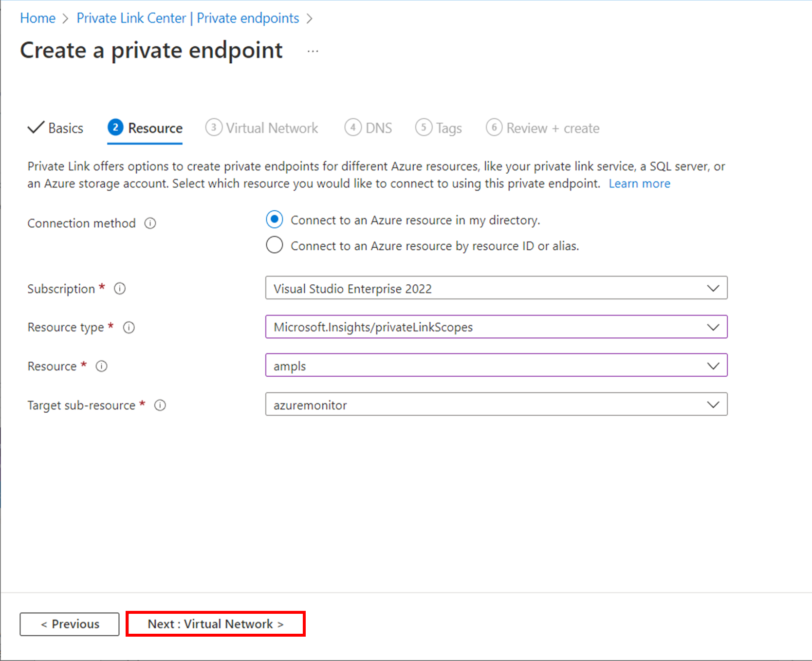This screenshot has width=812, height=661.
Task: Open the info tooltip beside Connection method
Action: [150, 223]
